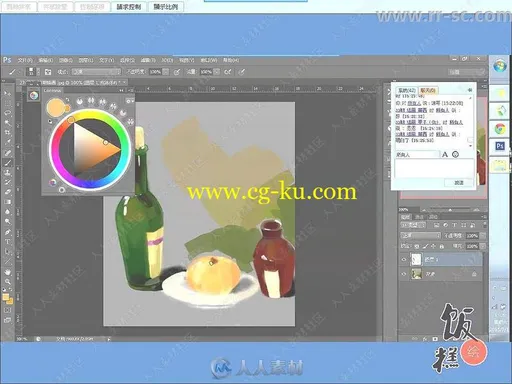Select the Dodge tool
512x384 pixels.
click(x=7, y=221)
